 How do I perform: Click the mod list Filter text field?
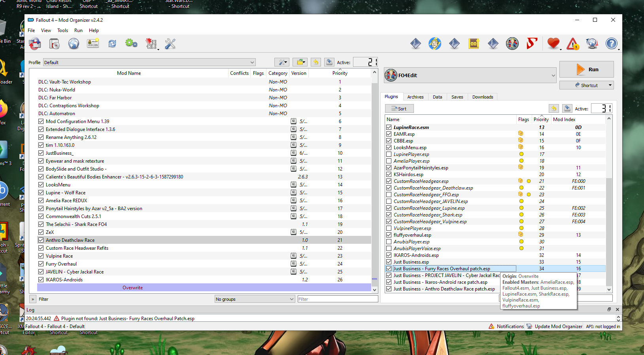(x=338, y=299)
